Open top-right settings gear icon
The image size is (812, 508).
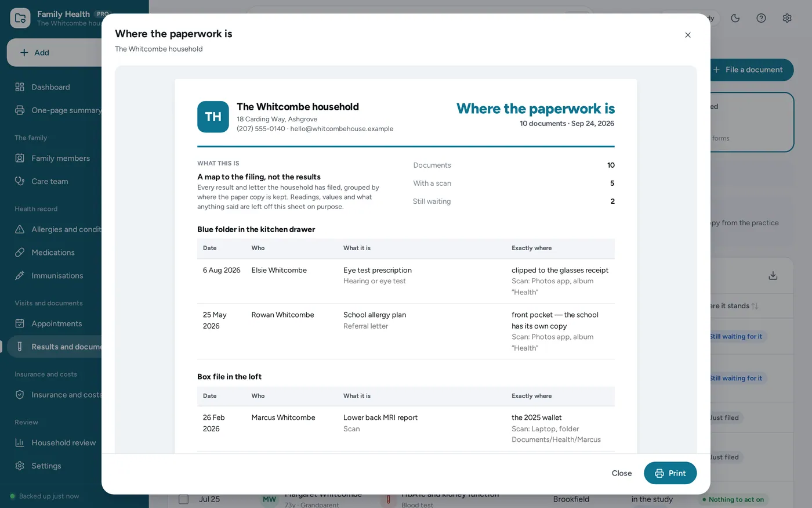(787, 18)
